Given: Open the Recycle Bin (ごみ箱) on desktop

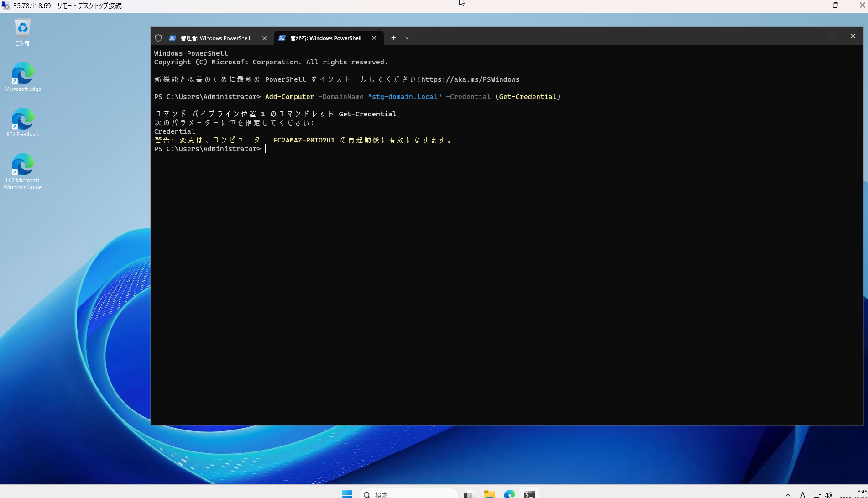Looking at the screenshot, I should click(22, 27).
